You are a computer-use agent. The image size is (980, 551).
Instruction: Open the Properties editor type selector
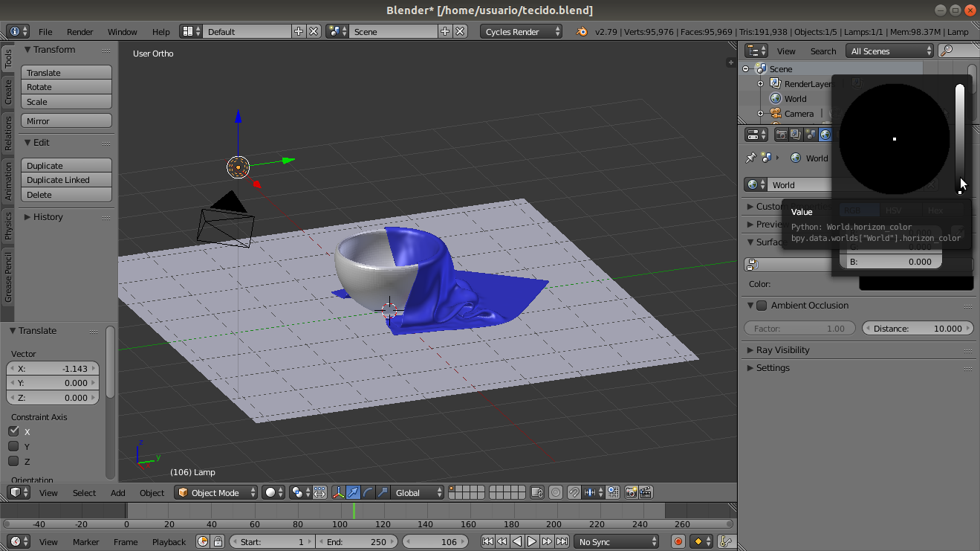[756, 135]
